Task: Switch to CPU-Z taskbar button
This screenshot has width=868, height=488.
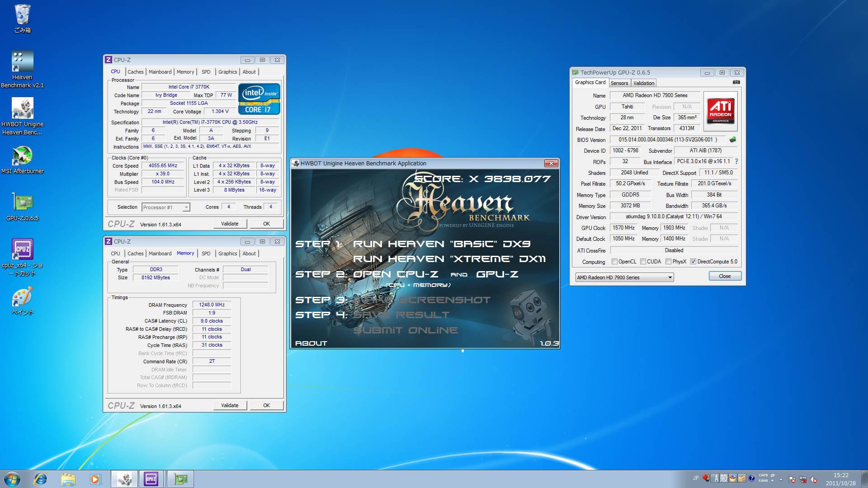Action: [151, 479]
